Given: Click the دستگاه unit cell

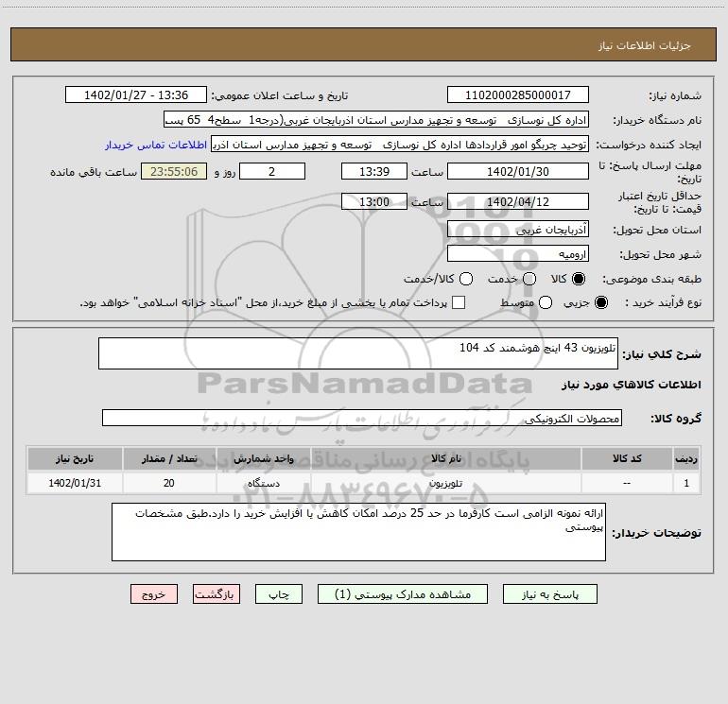Looking at the screenshot, I should point(263,483).
